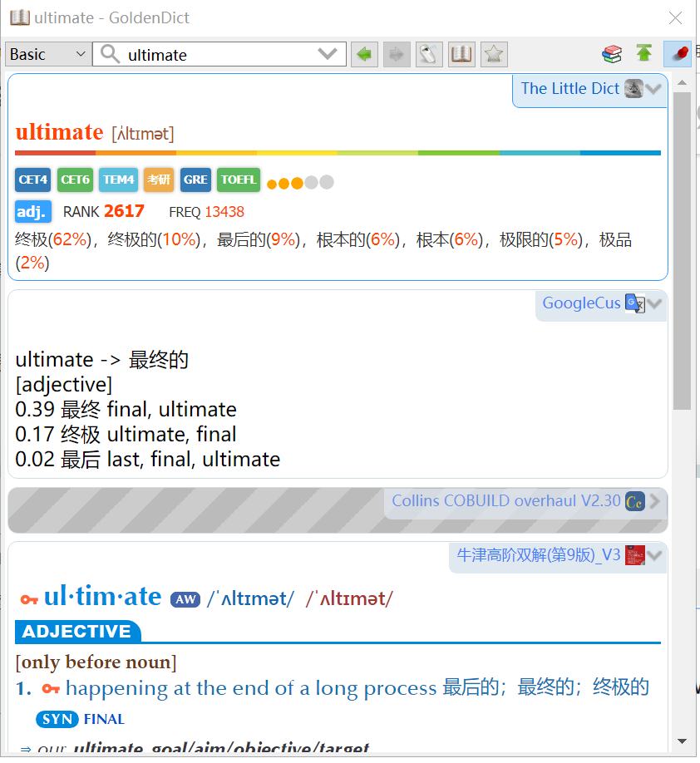Expand the search word history dropdown arrow
The image size is (700, 763).
coord(327,53)
